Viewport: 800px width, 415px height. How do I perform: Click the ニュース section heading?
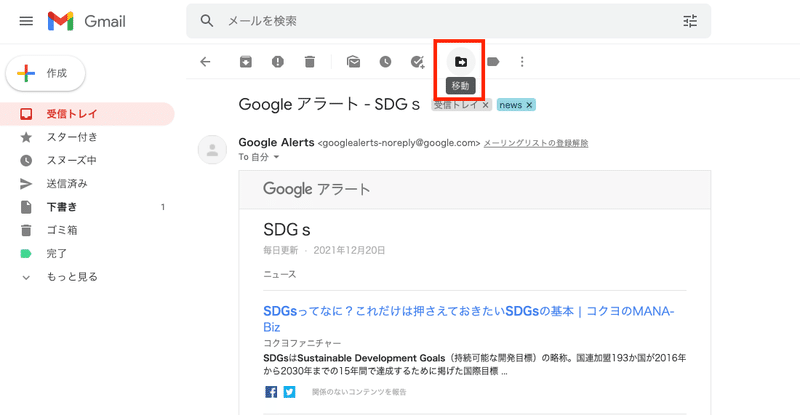280,275
